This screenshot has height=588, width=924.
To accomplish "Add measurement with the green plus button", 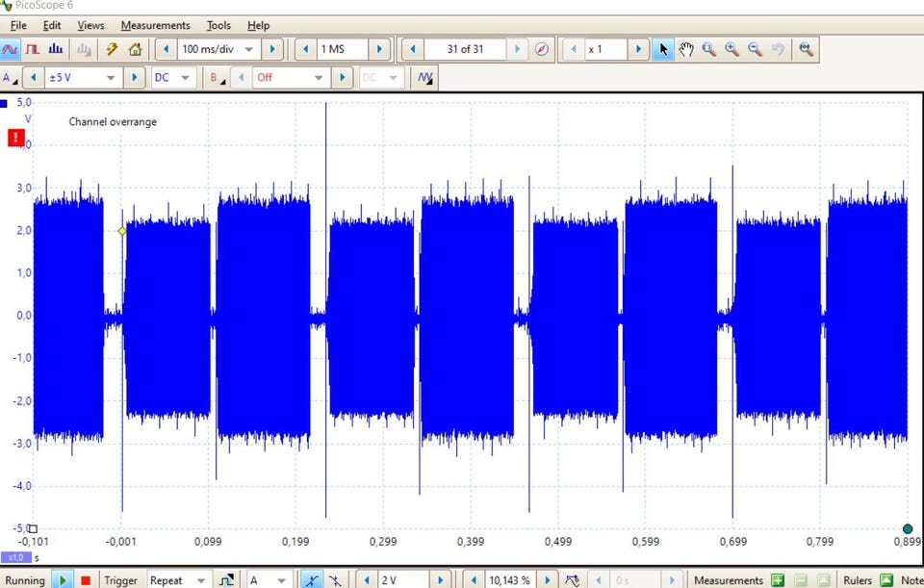I will [777, 580].
